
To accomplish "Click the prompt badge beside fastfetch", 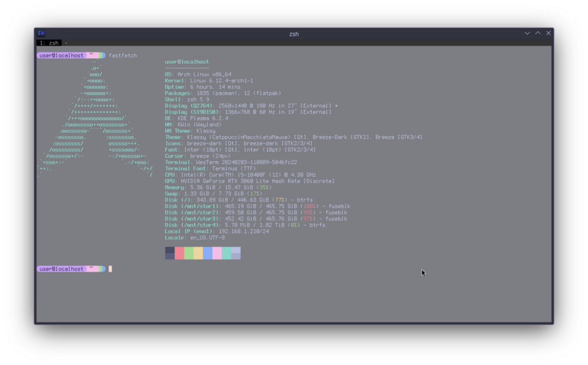I will pos(71,55).
